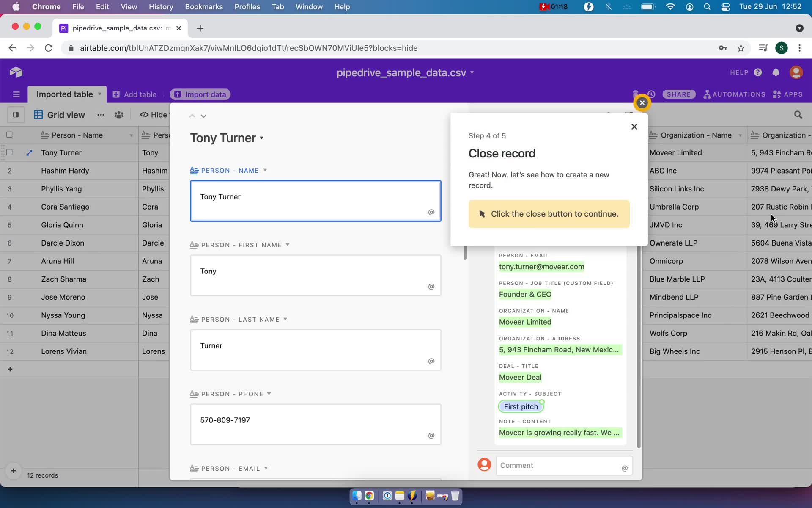Click the Person - Phone field 570-809-7197
Screen dimensions: 812x508
[315, 424]
